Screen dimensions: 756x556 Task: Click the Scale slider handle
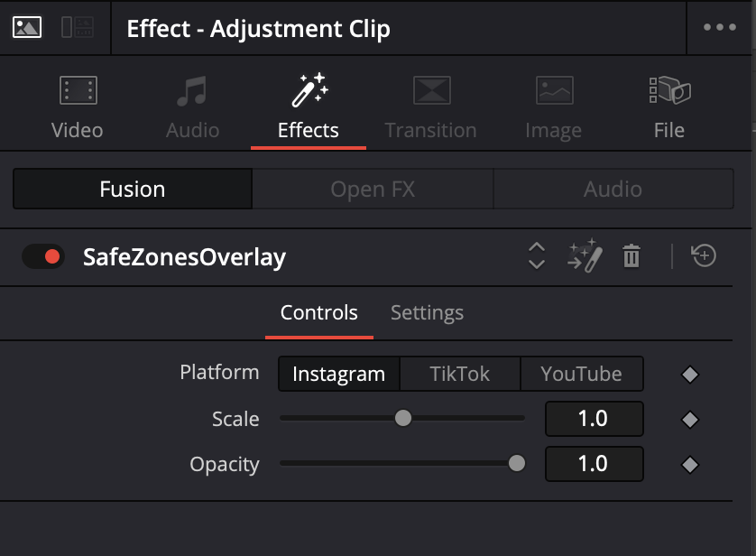pos(403,419)
